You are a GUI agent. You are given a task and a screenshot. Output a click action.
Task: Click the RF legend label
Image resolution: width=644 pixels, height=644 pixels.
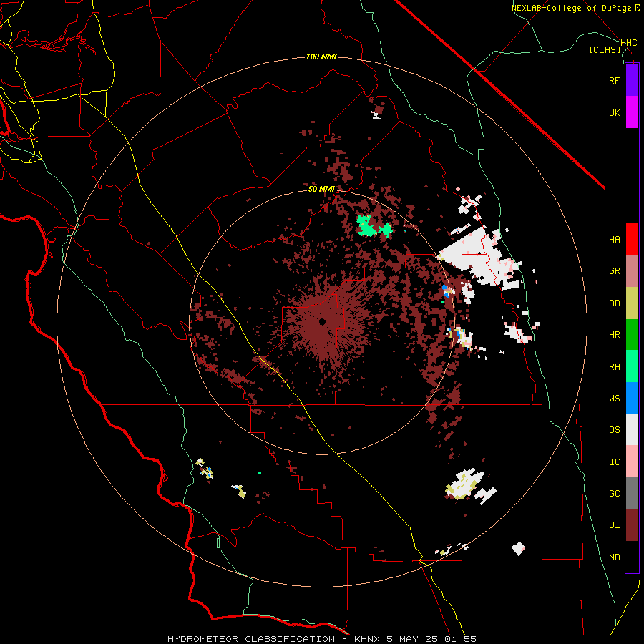click(614, 80)
